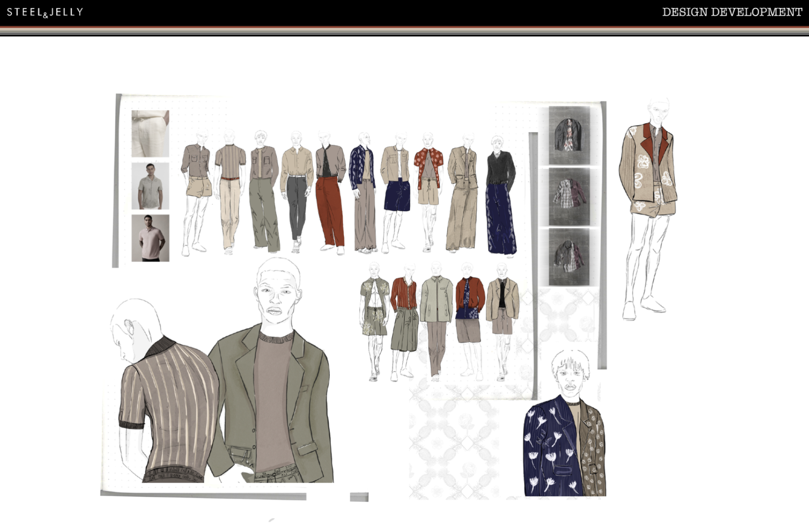Open the middle plaid-lined jacket photo
Image resolution: width=809 pixels, height=532 pixels.
tap(569, 196)
